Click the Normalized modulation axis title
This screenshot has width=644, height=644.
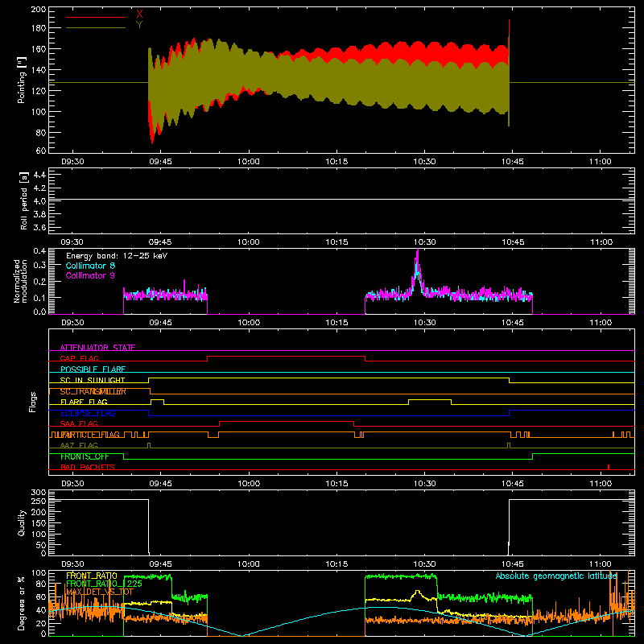pyautogui.click(x=21, y=281)
